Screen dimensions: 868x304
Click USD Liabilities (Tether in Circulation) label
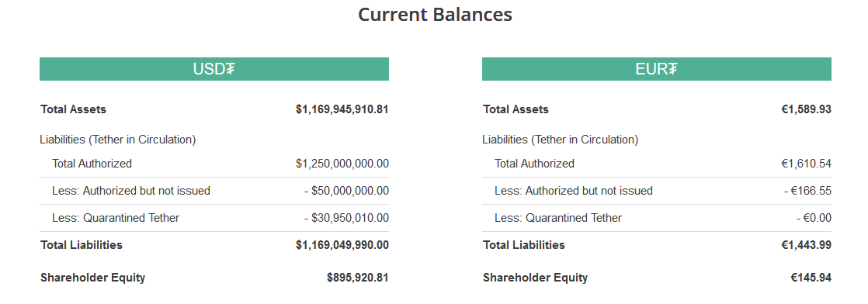(x=118, y=140)
